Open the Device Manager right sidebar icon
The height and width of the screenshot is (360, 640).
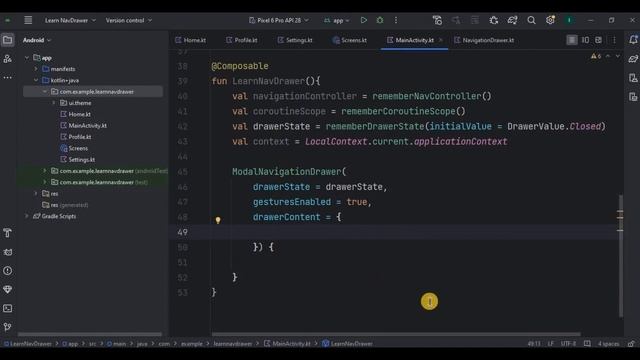(633, 78)
